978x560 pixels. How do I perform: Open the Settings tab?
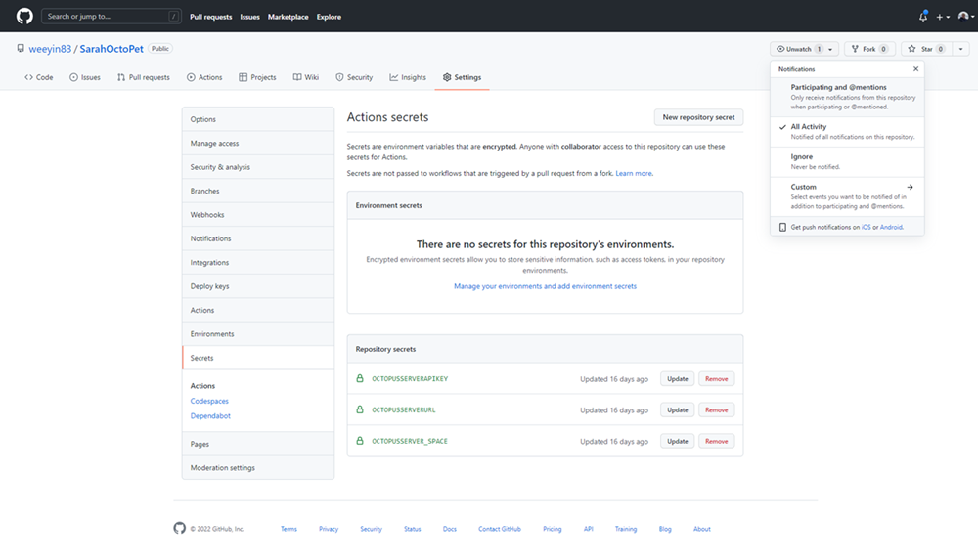coord(463,77)
